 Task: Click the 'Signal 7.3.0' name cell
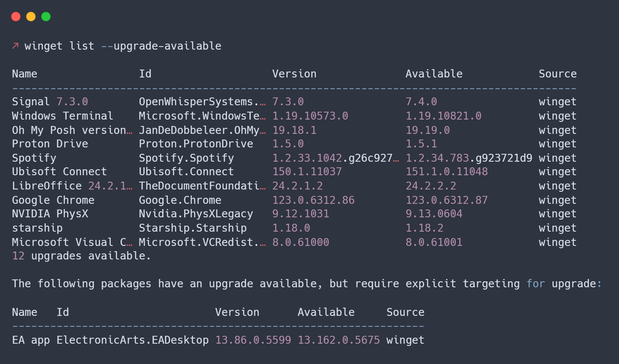pos(50,102)
